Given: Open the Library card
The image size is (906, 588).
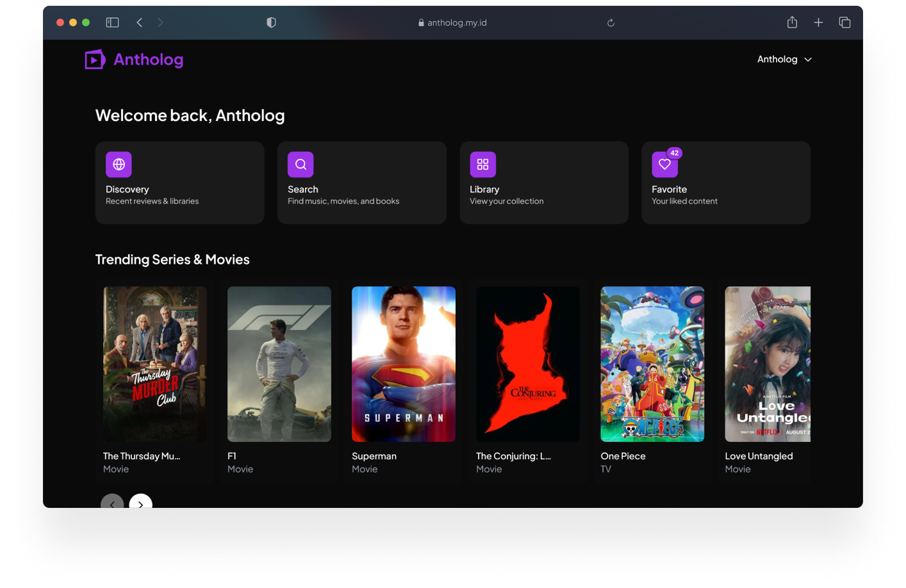Looking at the screenshot, I should tap(544, 183).
